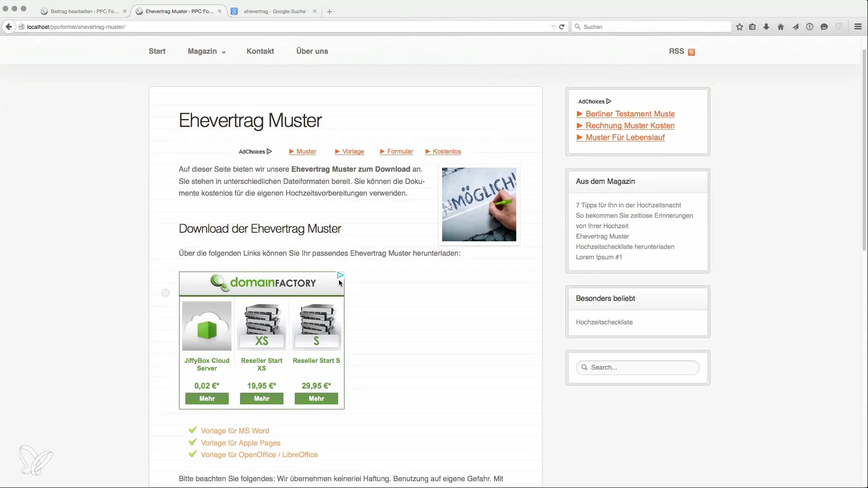The image size is (868, 488).
Task: Open 'Hochzeitscheckliste' under Besonders beliebt
Action: click(x=604, y=322)
